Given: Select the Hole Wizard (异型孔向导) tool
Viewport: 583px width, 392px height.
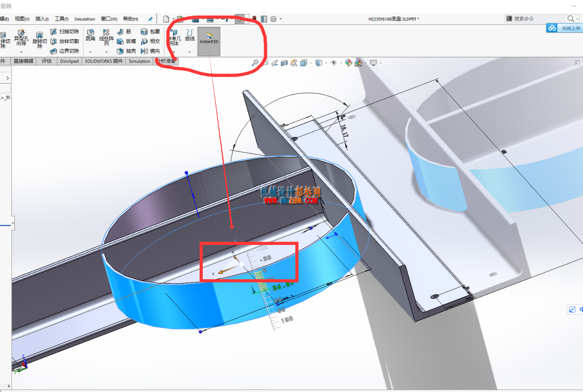Looking at the screenshot, I should (21, 38).
